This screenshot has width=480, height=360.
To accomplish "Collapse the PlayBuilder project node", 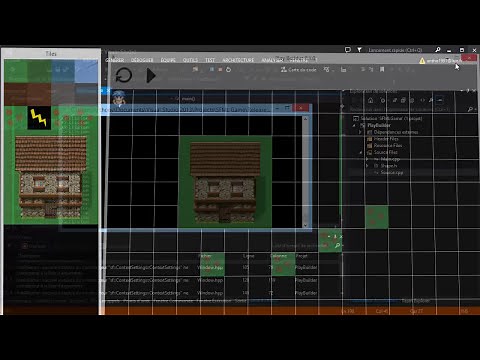I will [x=354, y=125].
